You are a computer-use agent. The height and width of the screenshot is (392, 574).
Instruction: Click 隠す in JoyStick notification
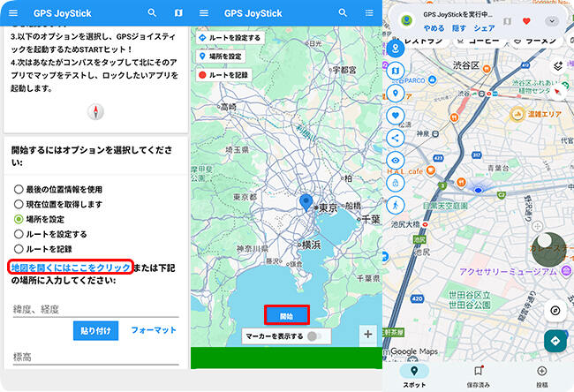point(458,28)
